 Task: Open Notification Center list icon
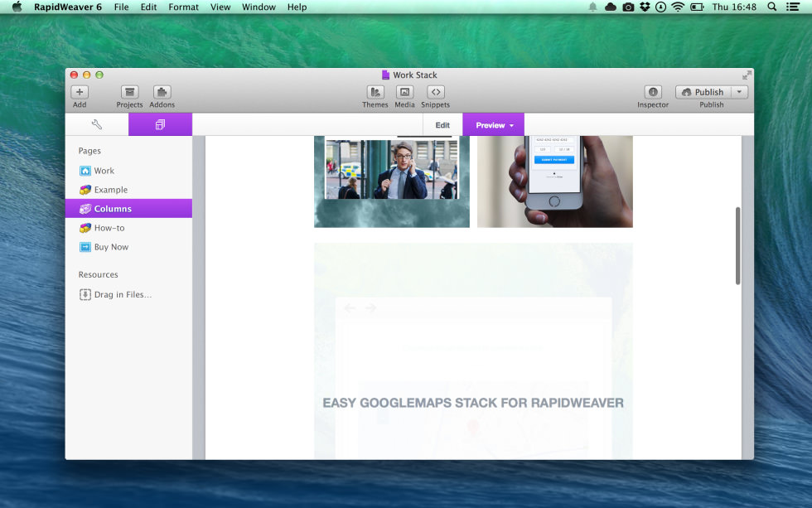click(793, 7)
